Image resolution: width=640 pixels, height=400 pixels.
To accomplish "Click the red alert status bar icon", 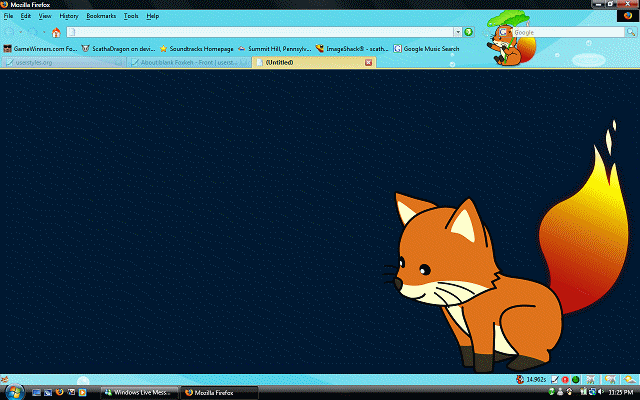I will point(565,380).
